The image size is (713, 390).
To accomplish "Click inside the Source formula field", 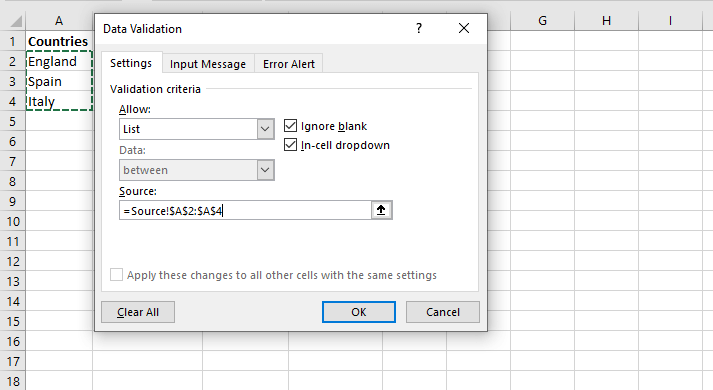I will tap(245, 210).
